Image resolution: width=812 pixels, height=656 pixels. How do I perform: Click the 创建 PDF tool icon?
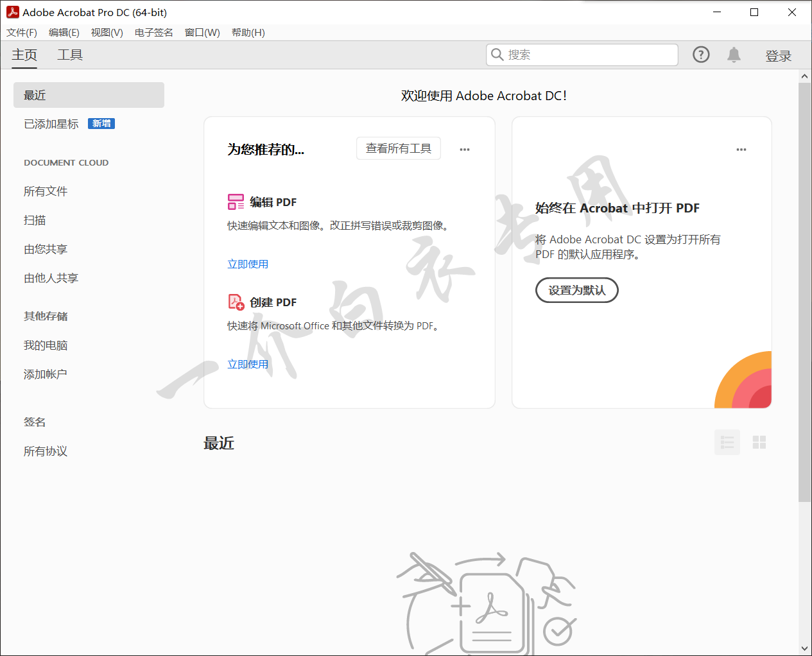(236, 302)
